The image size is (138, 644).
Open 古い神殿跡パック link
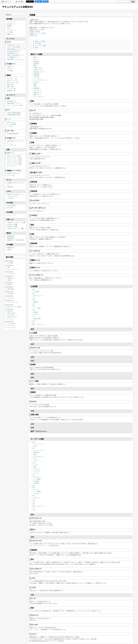13,57
